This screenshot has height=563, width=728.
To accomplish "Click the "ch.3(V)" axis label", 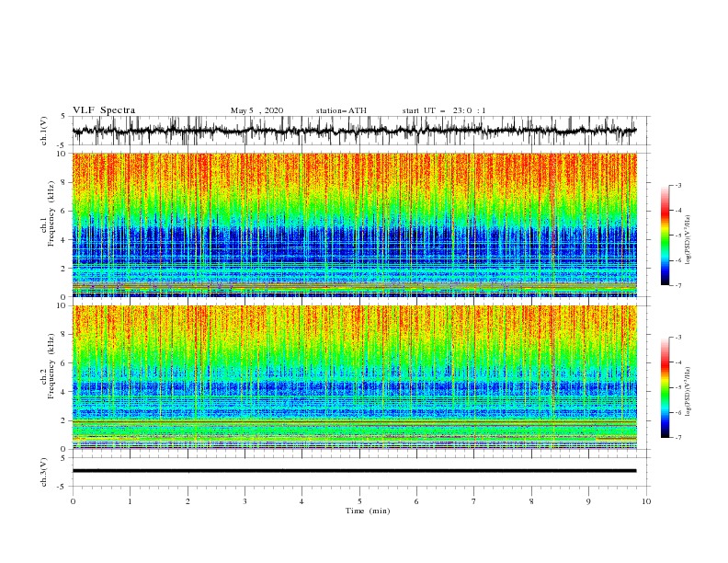I will click(44, 472).
